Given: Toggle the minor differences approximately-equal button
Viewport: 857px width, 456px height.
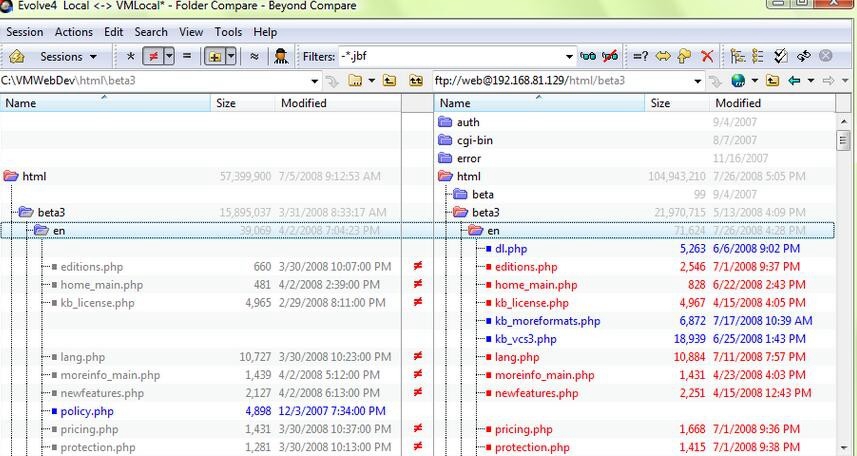Looking at the screenshot, I should click(x=254, y=56).
